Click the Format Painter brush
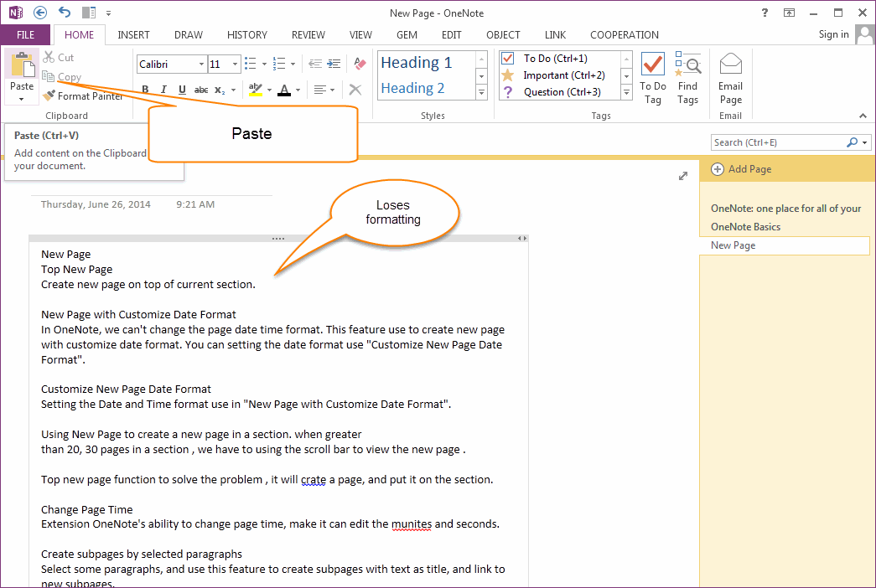 point(49,95)
